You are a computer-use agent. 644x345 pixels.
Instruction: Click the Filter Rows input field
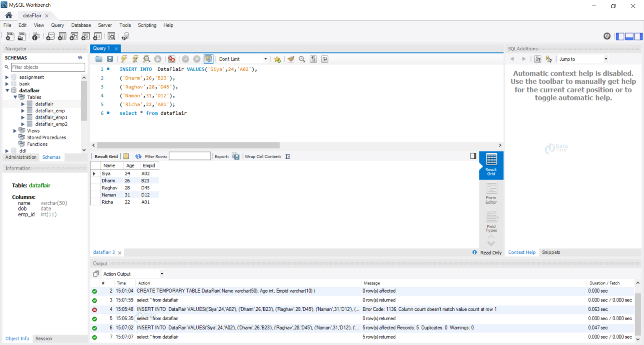tap(190, 156)
